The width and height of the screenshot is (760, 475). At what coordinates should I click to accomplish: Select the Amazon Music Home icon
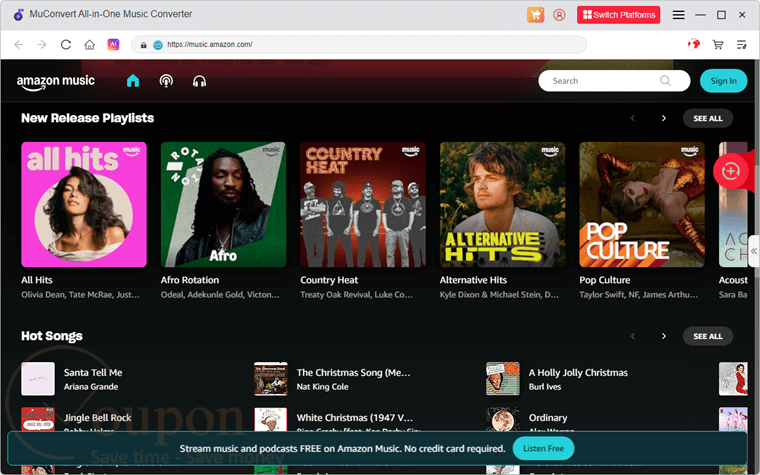(133, 81)
